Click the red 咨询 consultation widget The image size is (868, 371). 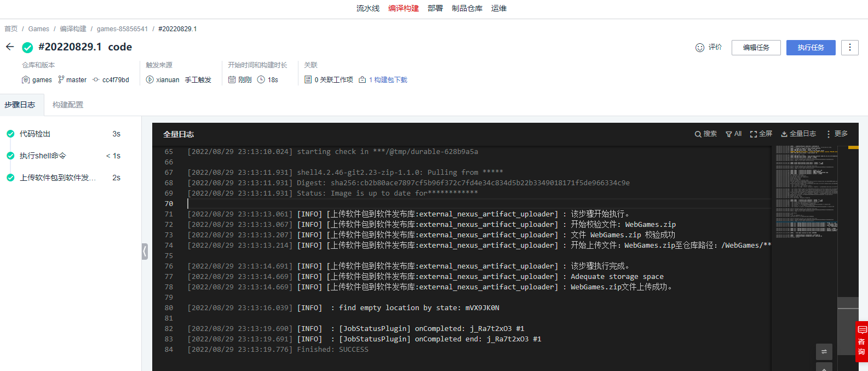(861, 341)
